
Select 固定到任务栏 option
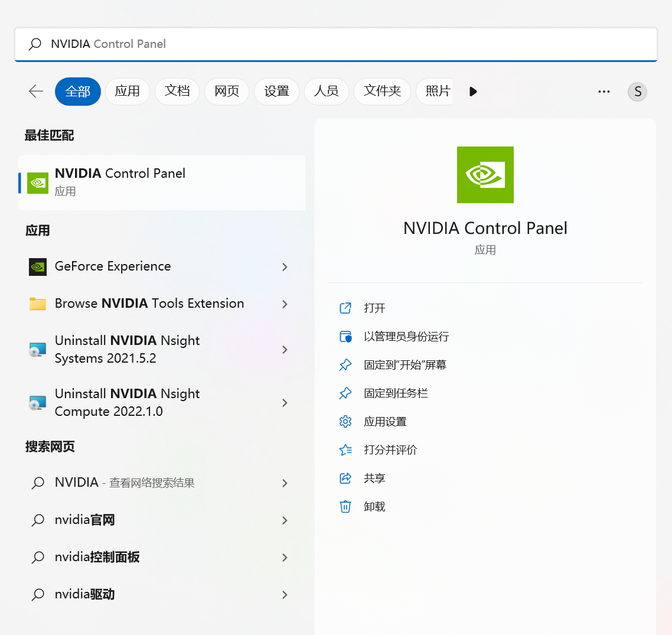pos(396,393)
